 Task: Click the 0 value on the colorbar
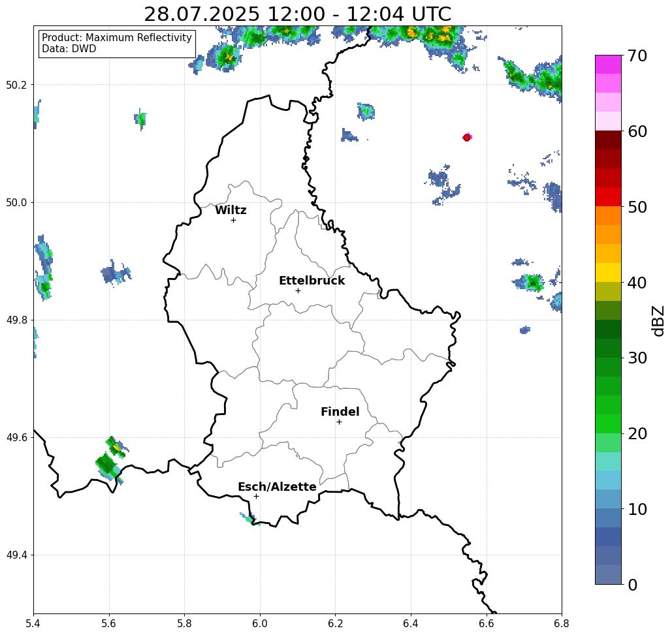633,585
